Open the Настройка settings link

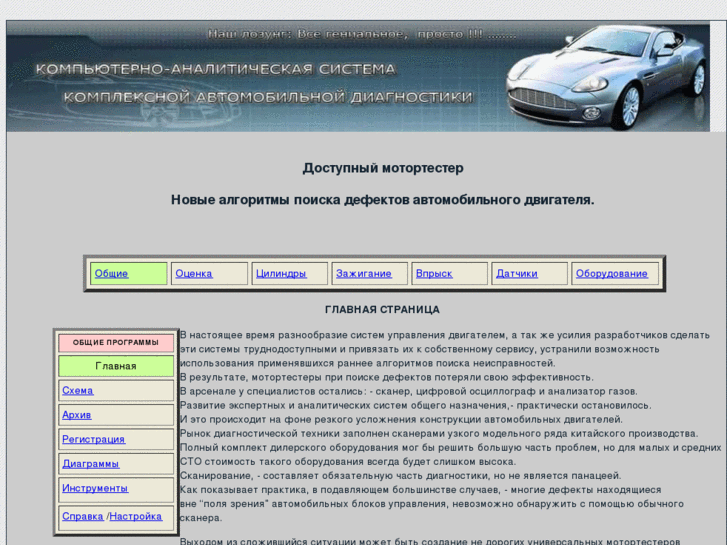[x=136, y=517]
